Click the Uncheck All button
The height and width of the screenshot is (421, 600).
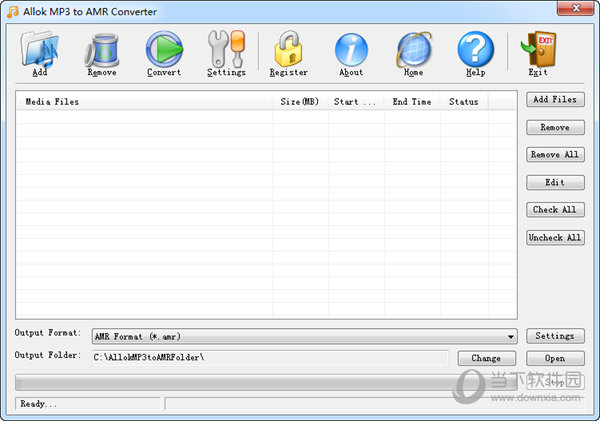coord(555,238)
